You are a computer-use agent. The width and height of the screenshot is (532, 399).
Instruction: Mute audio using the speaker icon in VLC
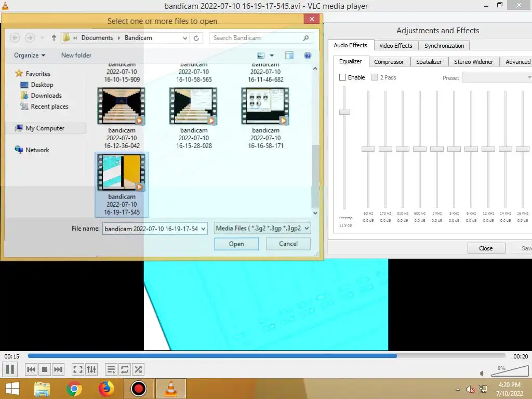click(x=482, y=374)
